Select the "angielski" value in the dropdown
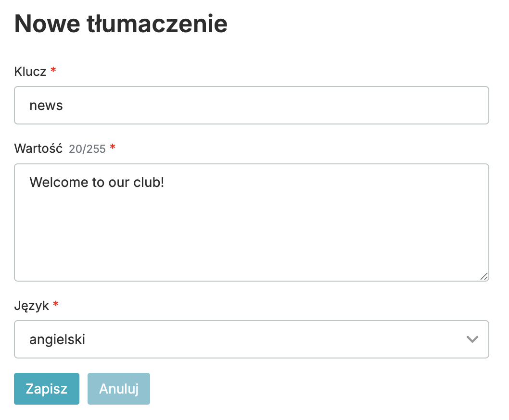Image resolution: width=509 pixels, height=420 pixels. (x=57, y=339)
